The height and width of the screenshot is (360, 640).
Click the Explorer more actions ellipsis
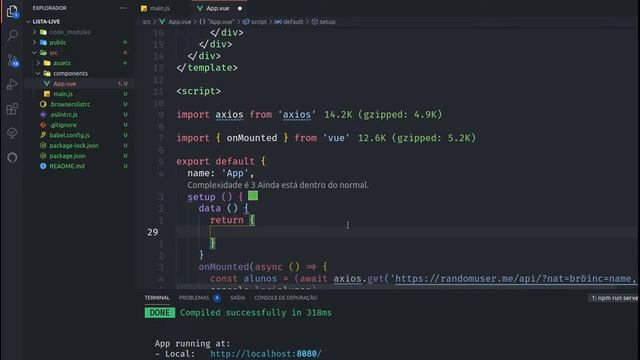(x=123, y=8)
